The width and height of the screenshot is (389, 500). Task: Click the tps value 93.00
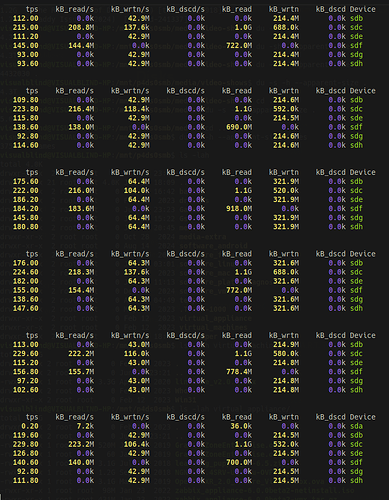point(28,55)
